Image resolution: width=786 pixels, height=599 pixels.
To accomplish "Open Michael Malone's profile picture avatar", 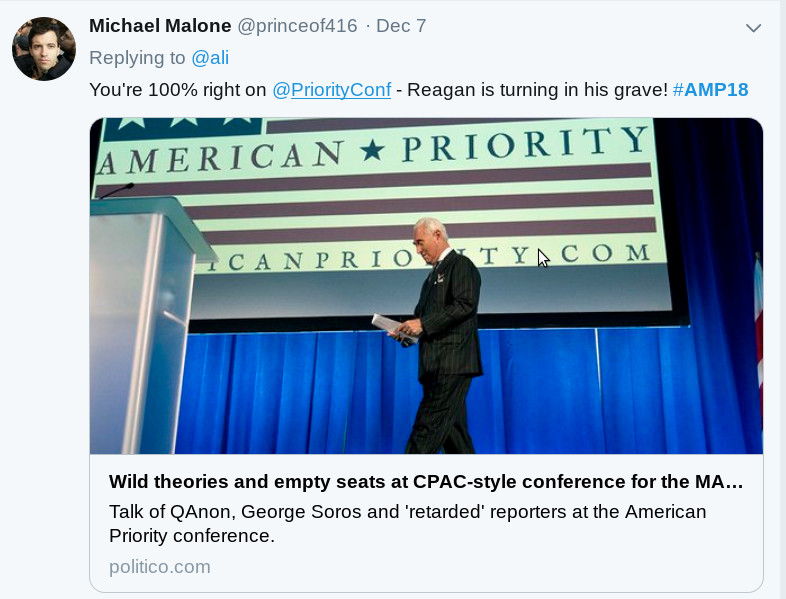I will pyautogui.click(x=44, y=49).
